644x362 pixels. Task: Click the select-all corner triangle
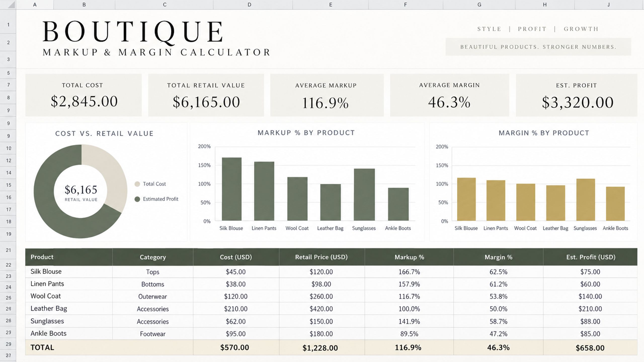coord(11,5)
